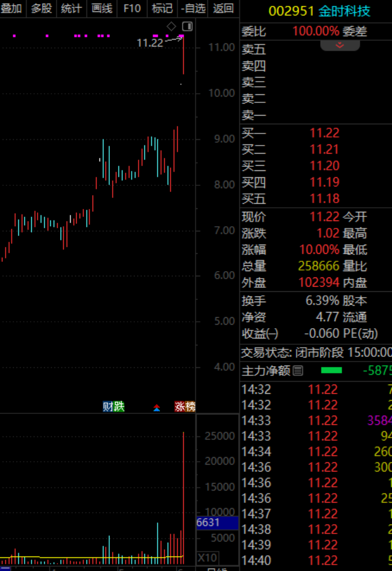This screenshot has width=392, height=571.
Task: Click the 卖五 row label
Action: click(x=254, y=49)
